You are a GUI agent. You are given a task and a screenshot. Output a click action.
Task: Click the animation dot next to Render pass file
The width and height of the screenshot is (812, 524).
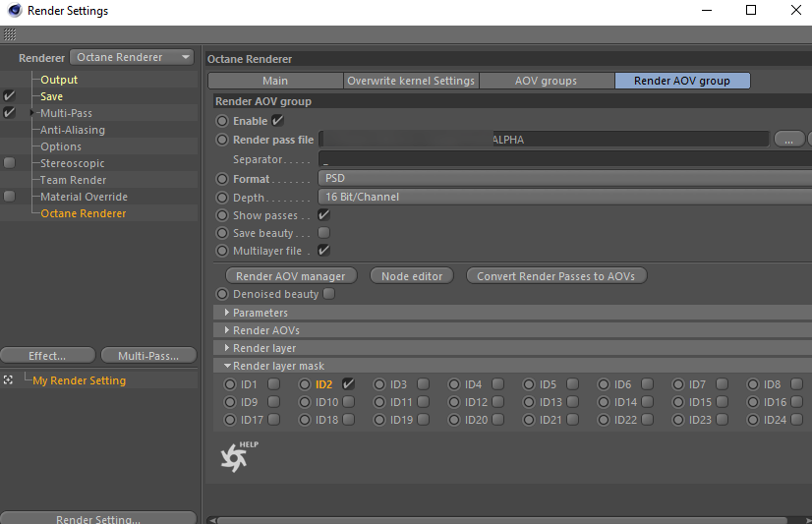tap(222, 140)
